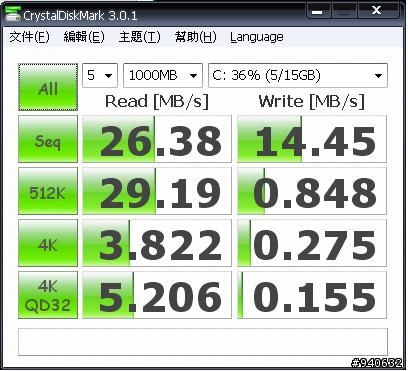Click 4K QD32 read result 5.206
The height and width of the screenshot is (371, 408).
(157, 295)
